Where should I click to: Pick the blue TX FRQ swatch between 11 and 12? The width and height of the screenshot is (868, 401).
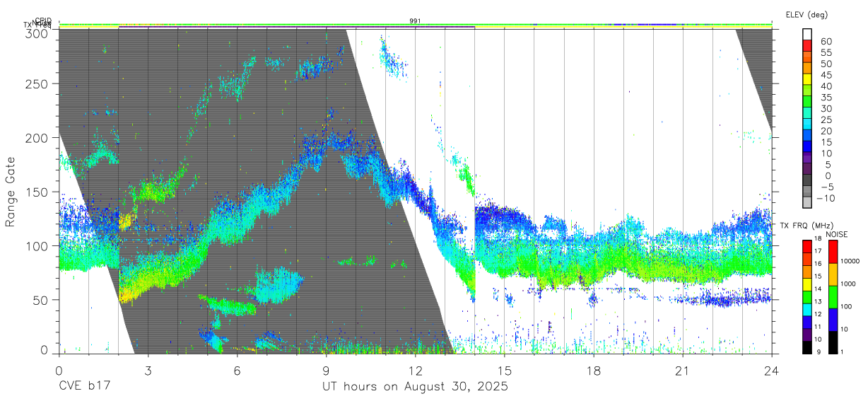pyautogui.click(x=807, y=322)
